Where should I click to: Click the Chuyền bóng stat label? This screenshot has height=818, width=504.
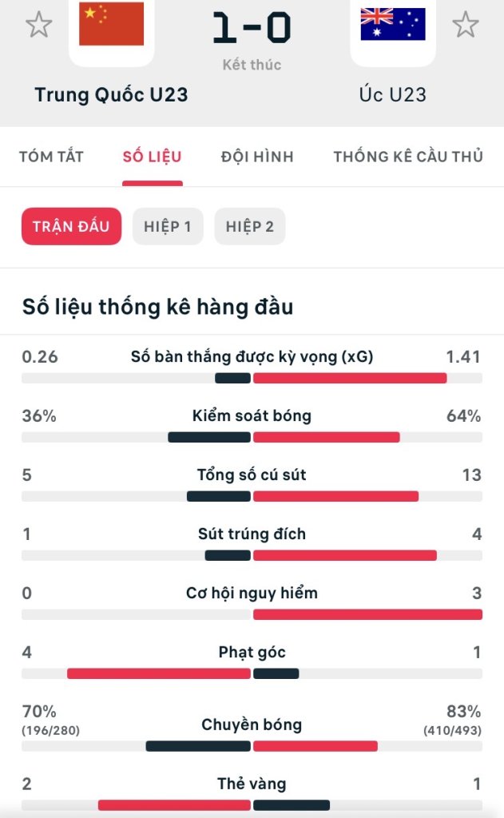(x=252, y=725)
